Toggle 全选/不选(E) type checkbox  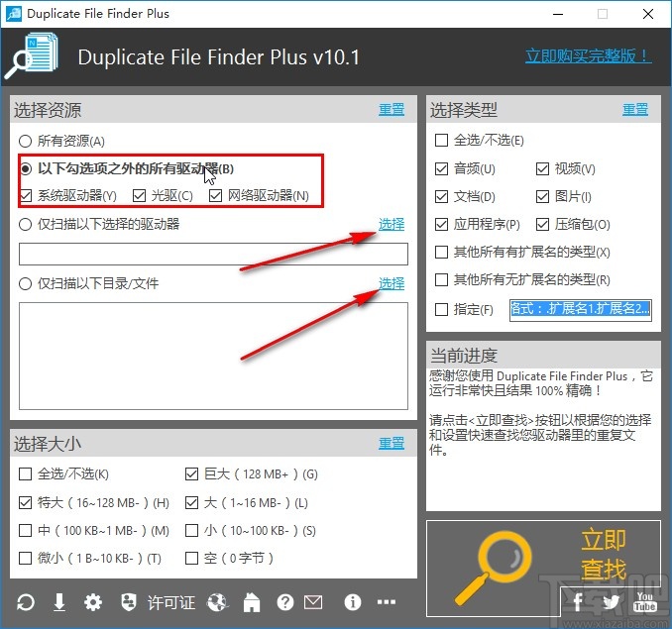point(441,140)
